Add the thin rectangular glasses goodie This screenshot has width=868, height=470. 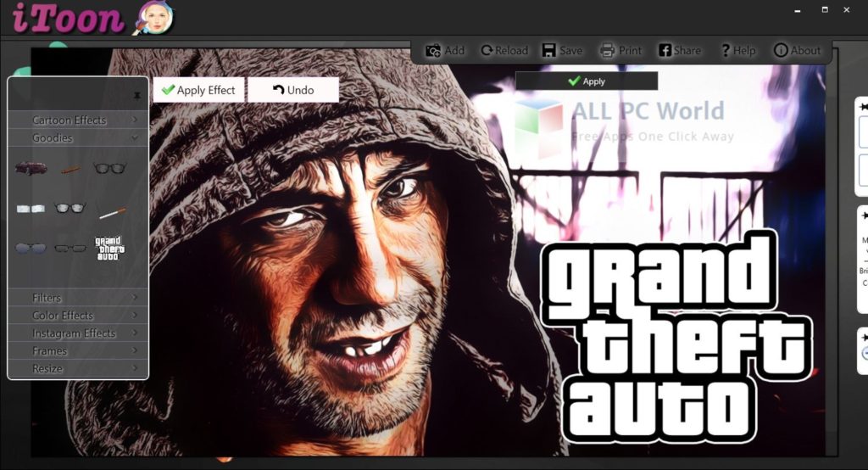point(70,249)
